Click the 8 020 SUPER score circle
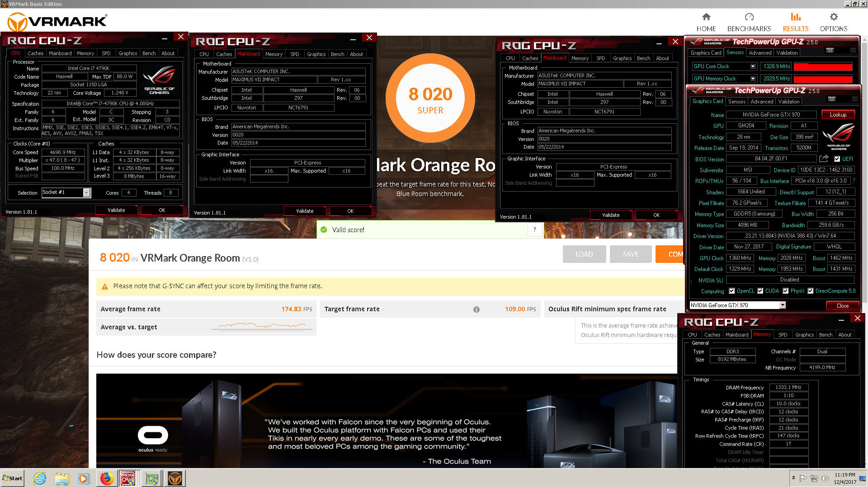868x487 pixels. [430, 98]
